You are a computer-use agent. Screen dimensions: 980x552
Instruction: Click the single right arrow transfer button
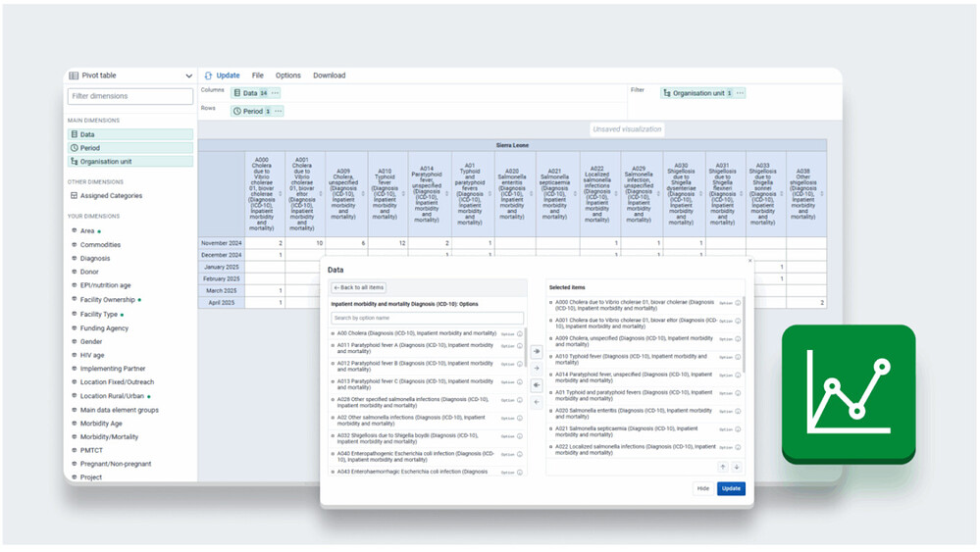(x=537, y=368)
